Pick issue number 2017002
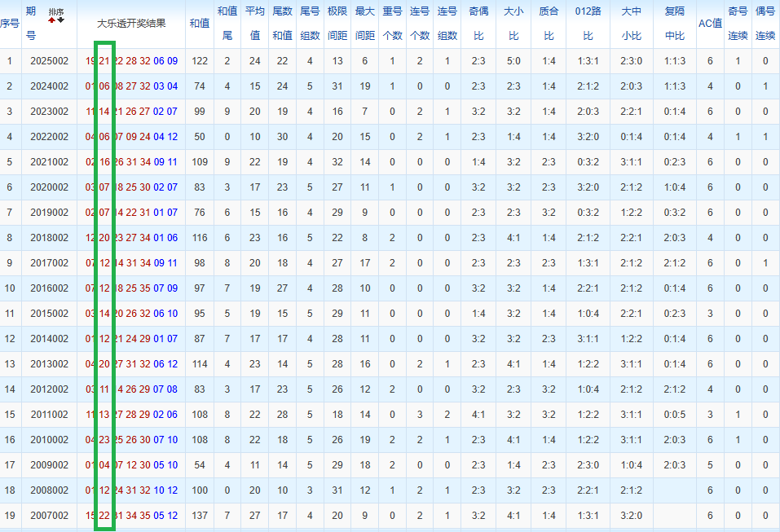The image size is (780, 532). tap(49, 263)
